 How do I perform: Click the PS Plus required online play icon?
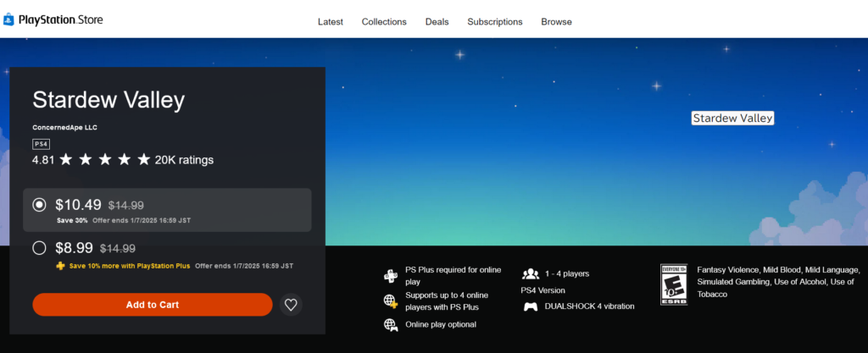tap(391, 276)
